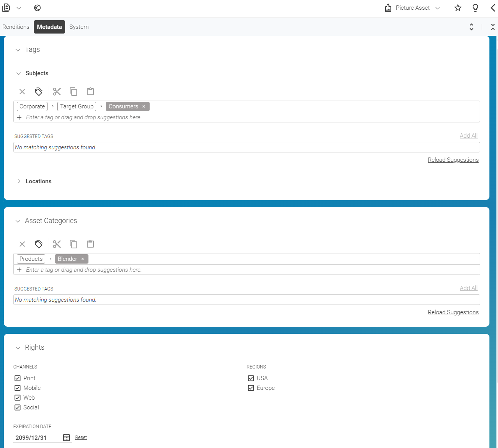Image resolution: width=498 pixels, height=448 pixels.
Task: Expand the Locations section
Action: [x=19, y=181]
